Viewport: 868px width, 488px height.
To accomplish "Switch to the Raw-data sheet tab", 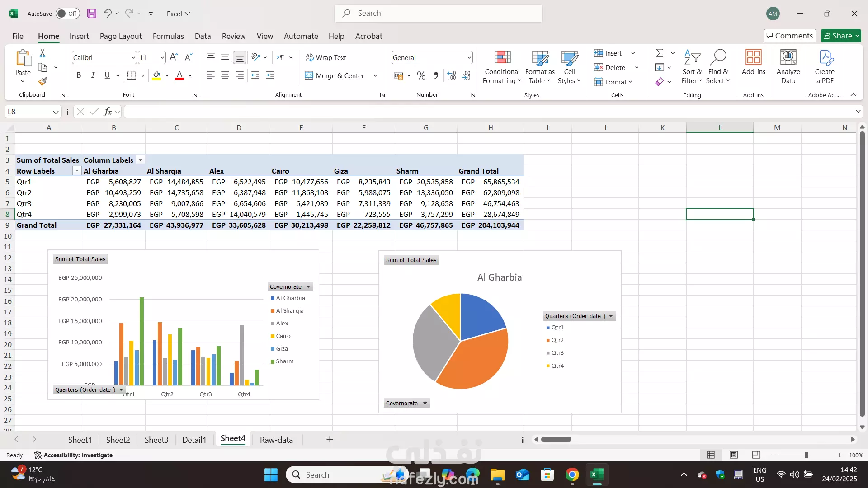I will click(x=276, y=440).
